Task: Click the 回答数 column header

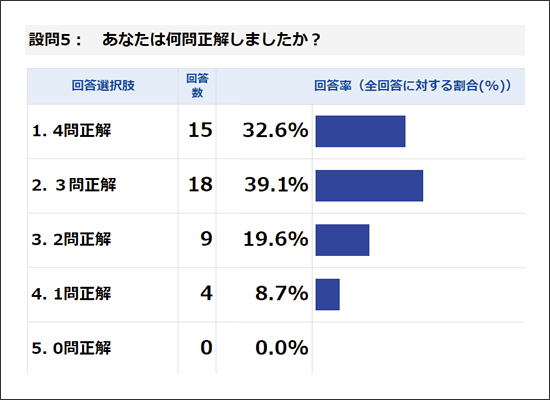Action: coord(197,86)
